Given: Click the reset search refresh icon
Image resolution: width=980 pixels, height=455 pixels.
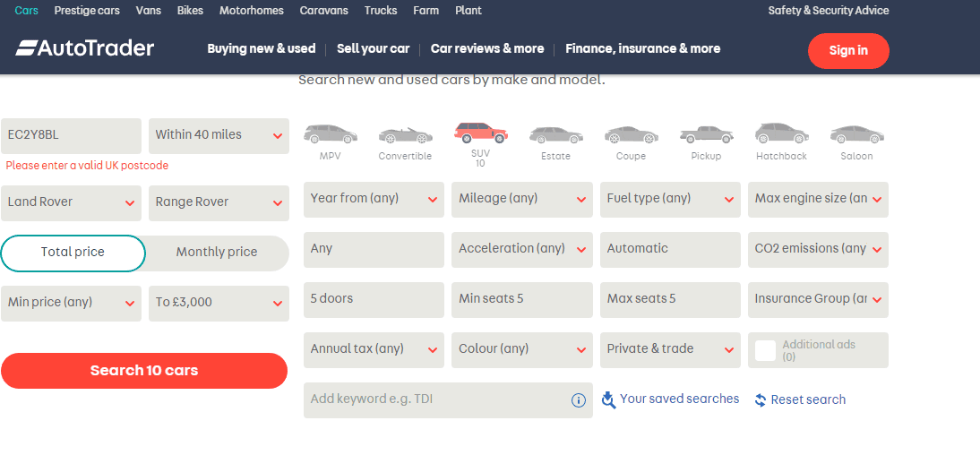Looking at the screenshot, I should 760,400.
